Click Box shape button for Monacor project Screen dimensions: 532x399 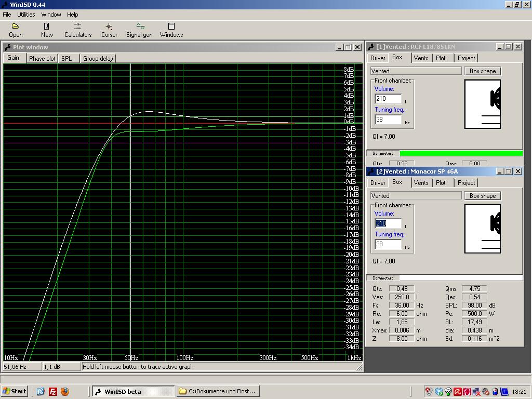click(x=483, y=196)
